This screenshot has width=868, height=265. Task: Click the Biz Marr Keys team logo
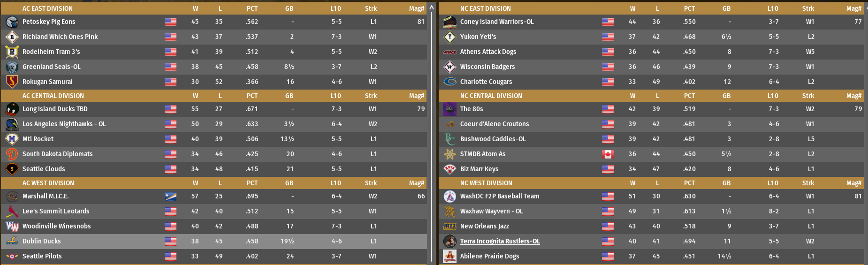coord(449,169)
